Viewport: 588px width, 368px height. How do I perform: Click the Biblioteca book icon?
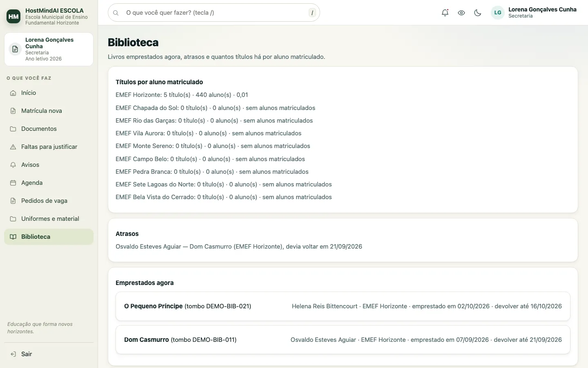13,237
